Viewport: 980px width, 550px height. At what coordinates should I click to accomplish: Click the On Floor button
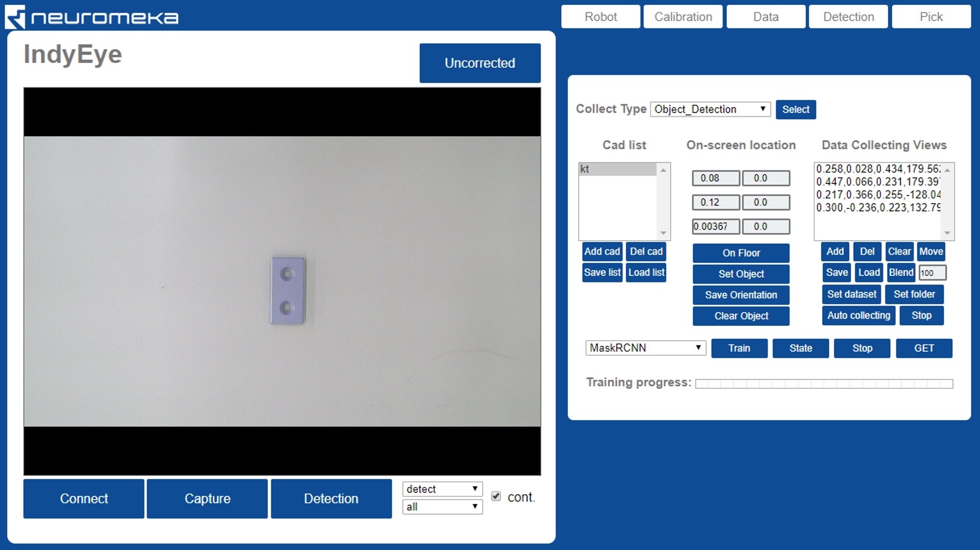741,253
